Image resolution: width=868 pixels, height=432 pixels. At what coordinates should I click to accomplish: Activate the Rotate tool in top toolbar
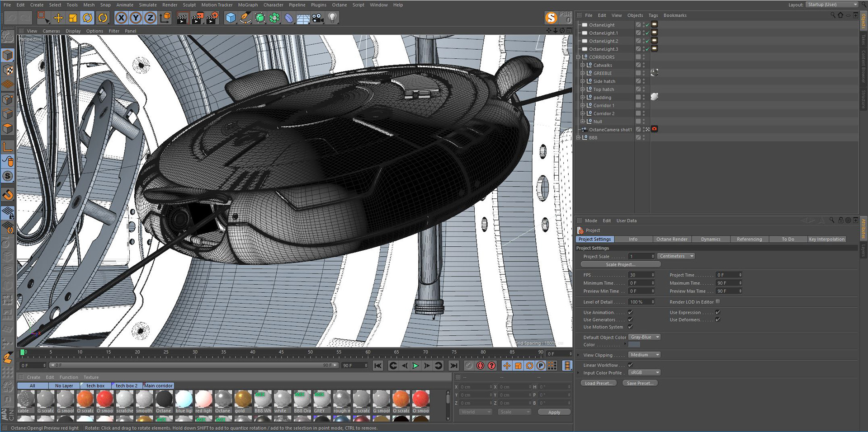coord(88,18)
